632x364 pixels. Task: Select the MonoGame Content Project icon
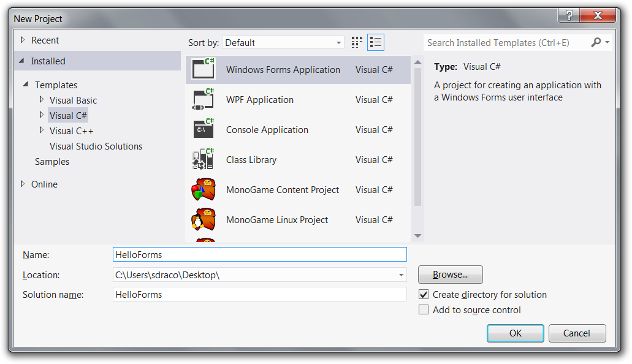point(203,189)
